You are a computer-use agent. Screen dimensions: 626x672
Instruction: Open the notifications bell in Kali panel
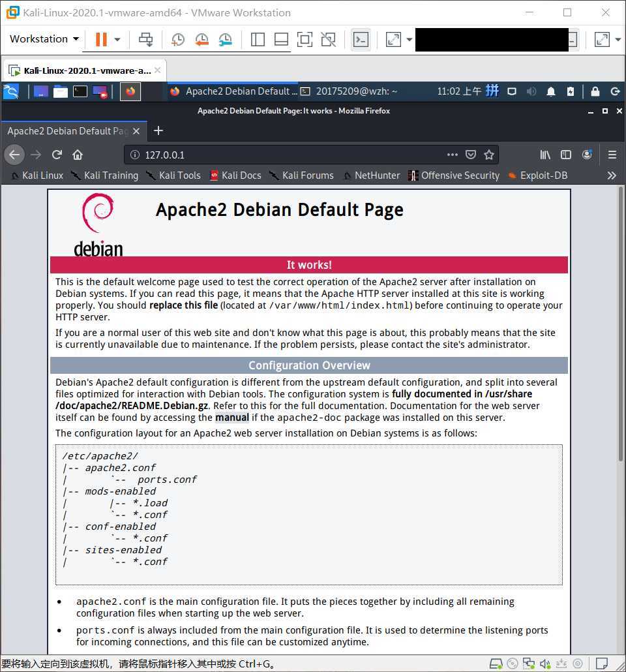(x=551, y=91)
